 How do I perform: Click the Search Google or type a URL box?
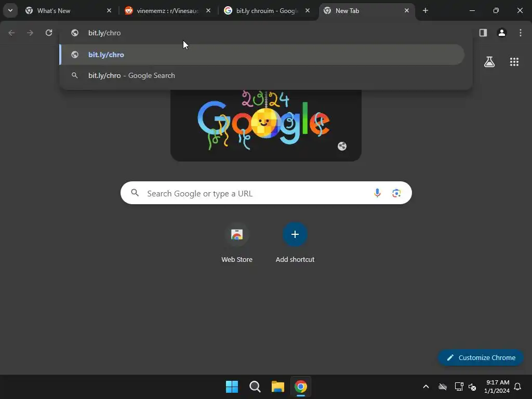tap(266, 193)
